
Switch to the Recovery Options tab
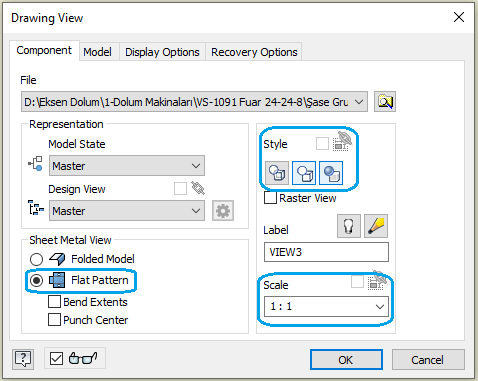[x=254, y=52]
